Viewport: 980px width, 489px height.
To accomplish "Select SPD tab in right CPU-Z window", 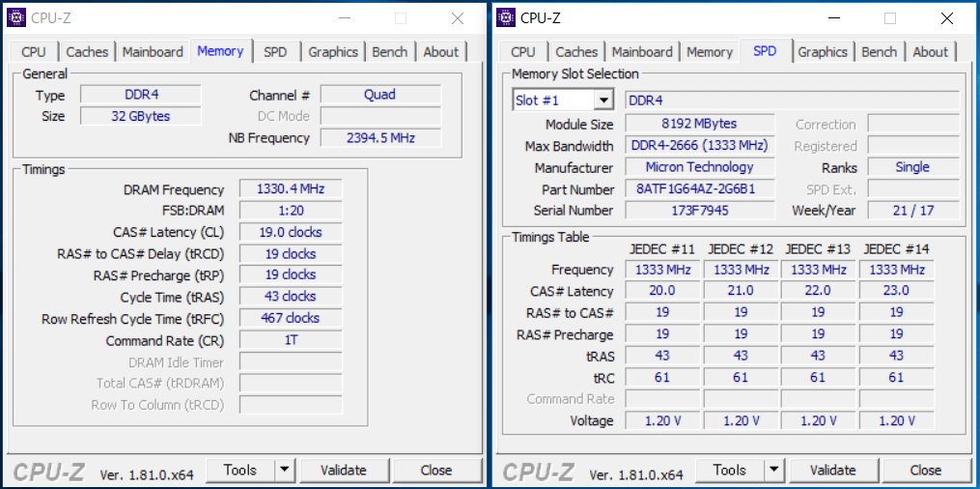I will point(765,50).
